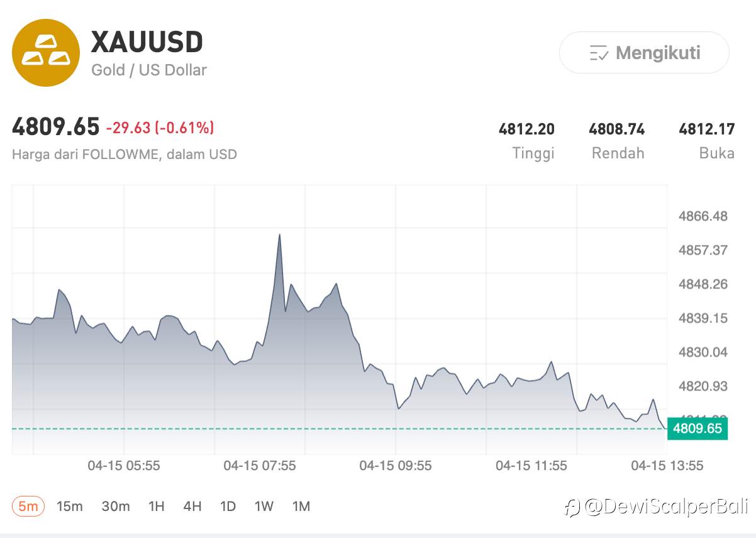The image size is (756, 538).
Task: Click the gold bars XAUUSD icon
Action: point(46,52)
